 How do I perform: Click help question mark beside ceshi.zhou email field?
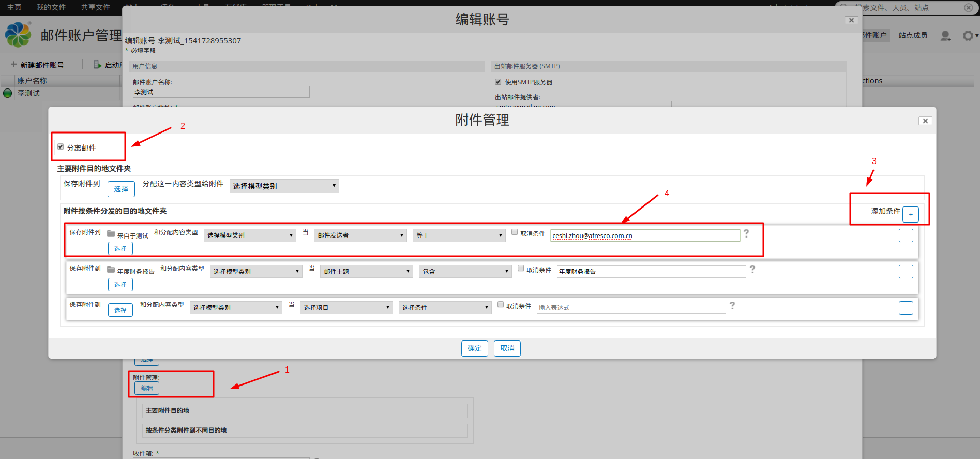tap(746, 234)
